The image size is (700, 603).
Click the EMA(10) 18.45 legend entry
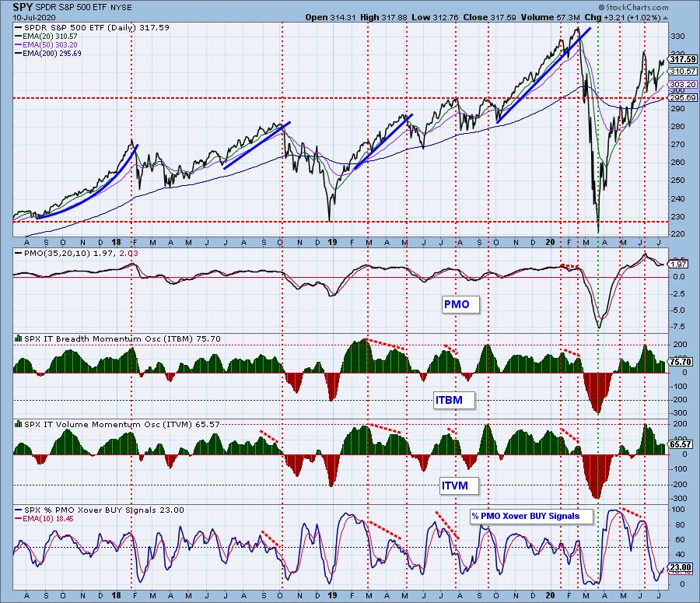coord(44,518)
